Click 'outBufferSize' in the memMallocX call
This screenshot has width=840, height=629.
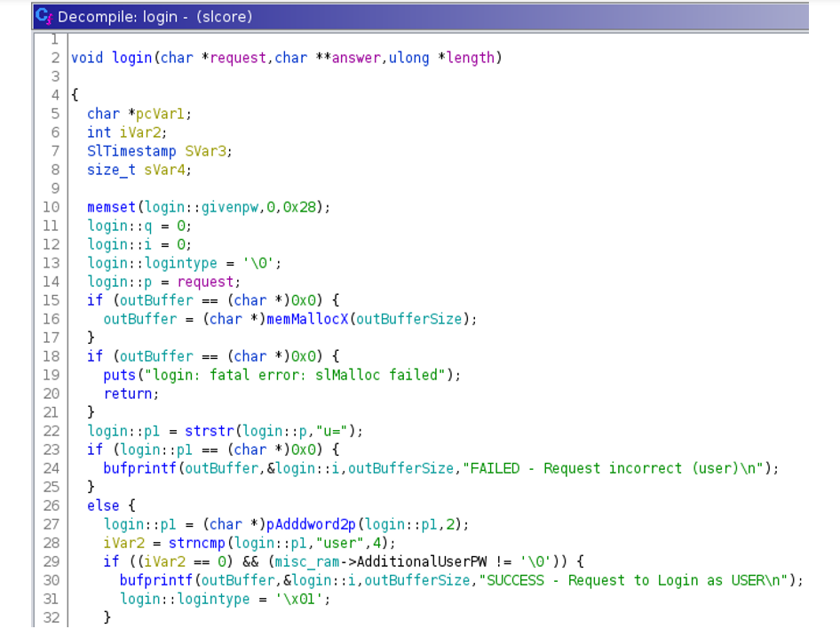[408, 319]
